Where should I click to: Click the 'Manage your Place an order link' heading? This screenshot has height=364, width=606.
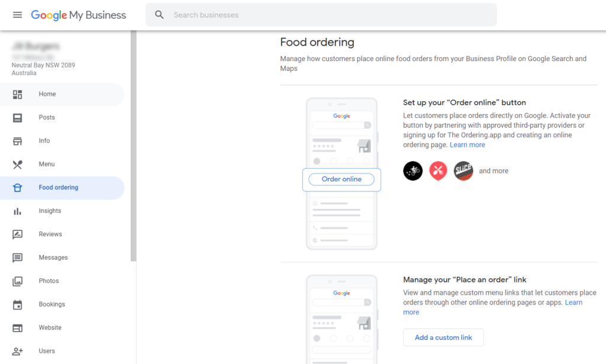point(465,280)
